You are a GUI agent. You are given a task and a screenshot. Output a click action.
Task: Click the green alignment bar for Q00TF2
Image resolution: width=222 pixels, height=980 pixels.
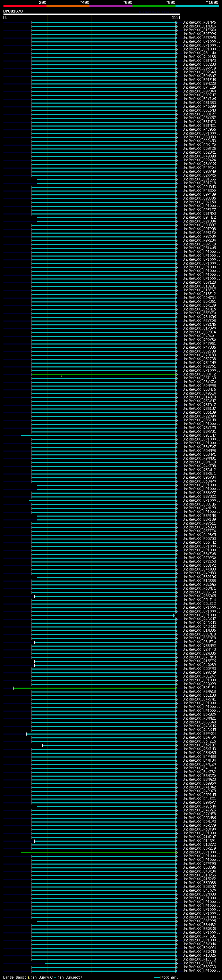click(x=104, y=374)
